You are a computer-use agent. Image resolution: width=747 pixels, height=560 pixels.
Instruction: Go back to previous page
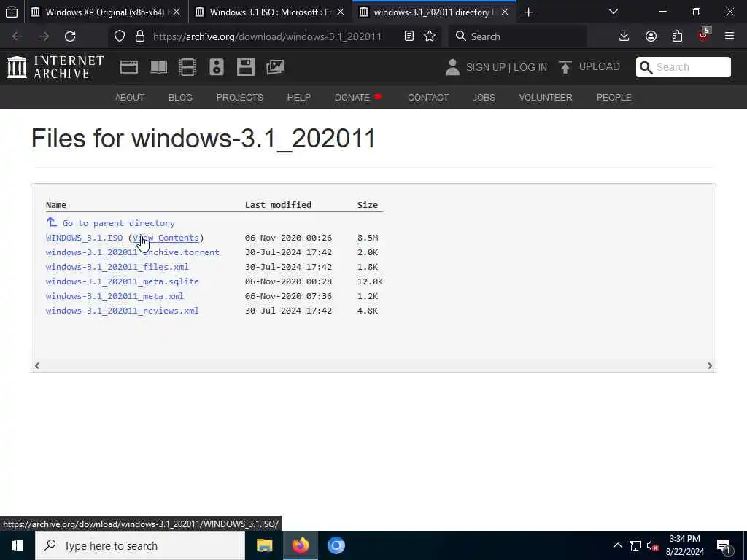point(18,36)
